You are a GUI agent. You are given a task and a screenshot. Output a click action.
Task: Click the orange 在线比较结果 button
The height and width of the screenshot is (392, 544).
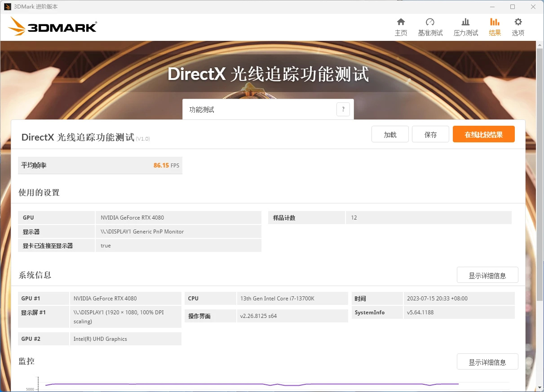coord(483,134)
